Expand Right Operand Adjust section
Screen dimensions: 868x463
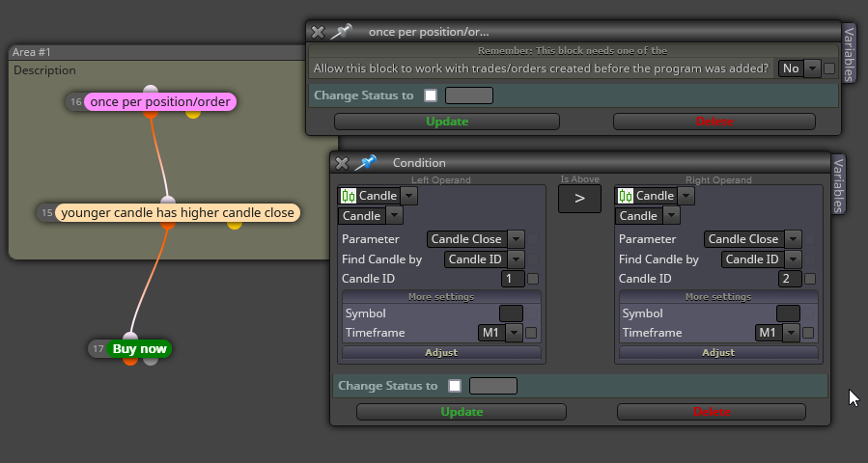click(x=718, y=352)
